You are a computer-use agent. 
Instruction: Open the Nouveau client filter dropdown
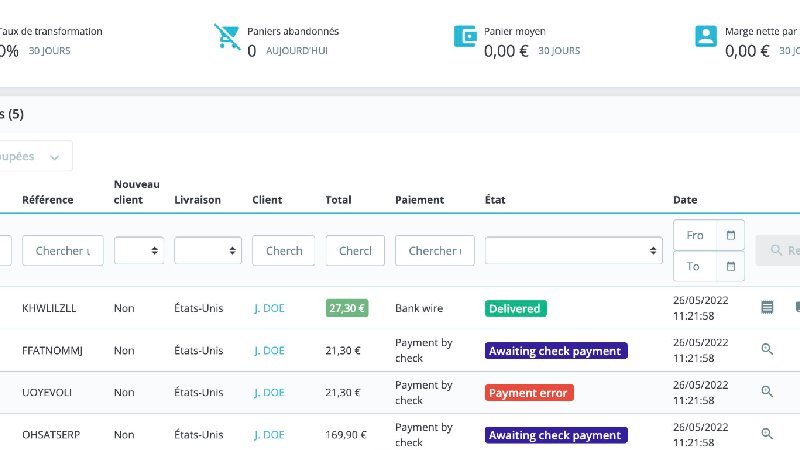pos(139,251)
